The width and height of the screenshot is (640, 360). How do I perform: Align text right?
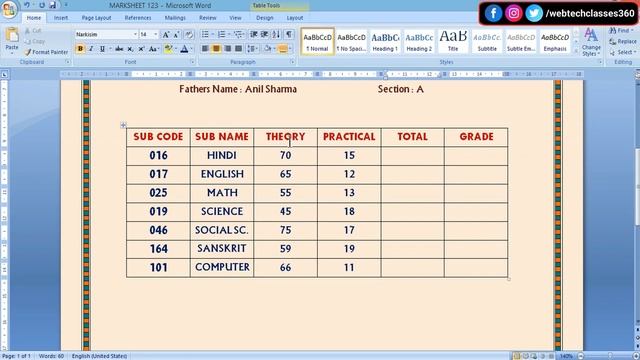click(227, 49)
